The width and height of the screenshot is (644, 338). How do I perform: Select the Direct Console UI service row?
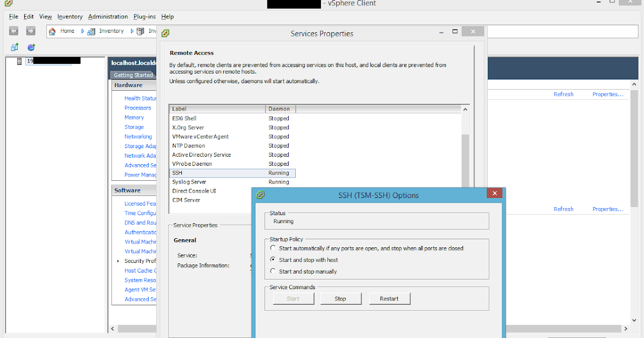(210, 191)
